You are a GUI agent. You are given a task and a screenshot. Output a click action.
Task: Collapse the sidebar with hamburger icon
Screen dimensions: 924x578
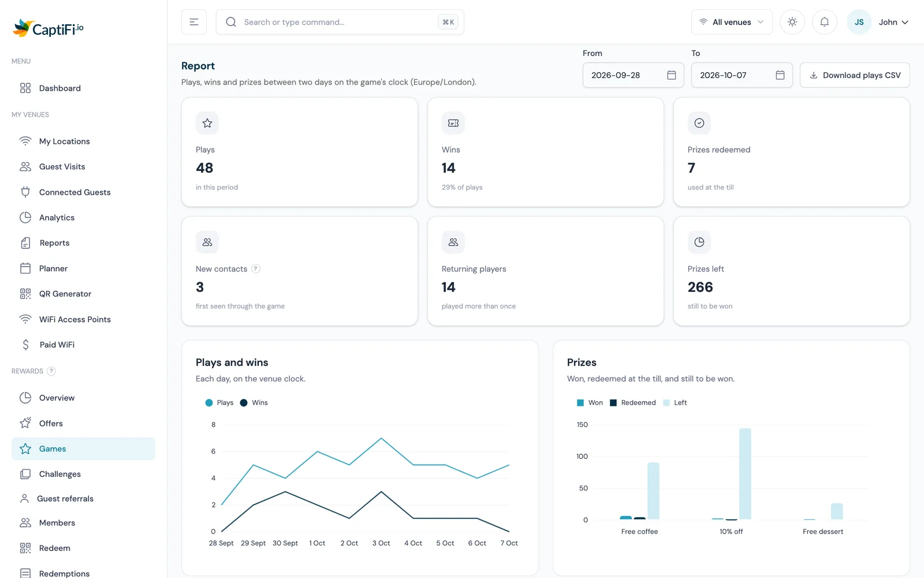click(194, 22)
